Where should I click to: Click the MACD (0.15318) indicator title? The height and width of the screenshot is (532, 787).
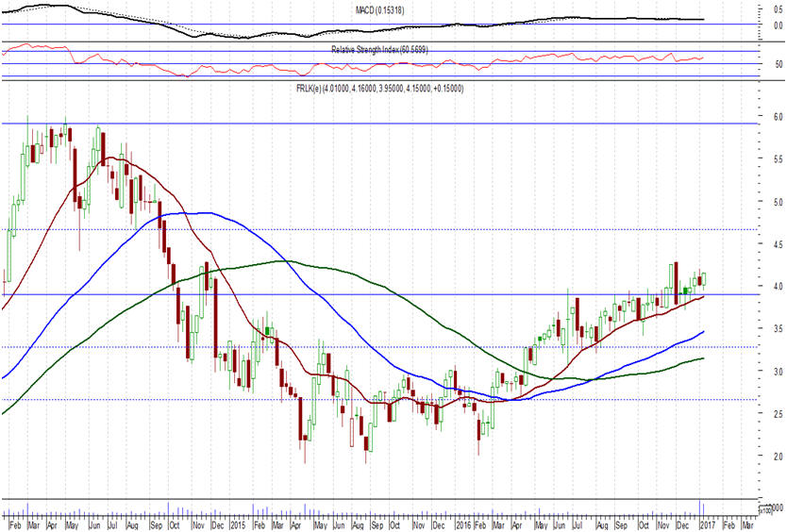point(380,10)
